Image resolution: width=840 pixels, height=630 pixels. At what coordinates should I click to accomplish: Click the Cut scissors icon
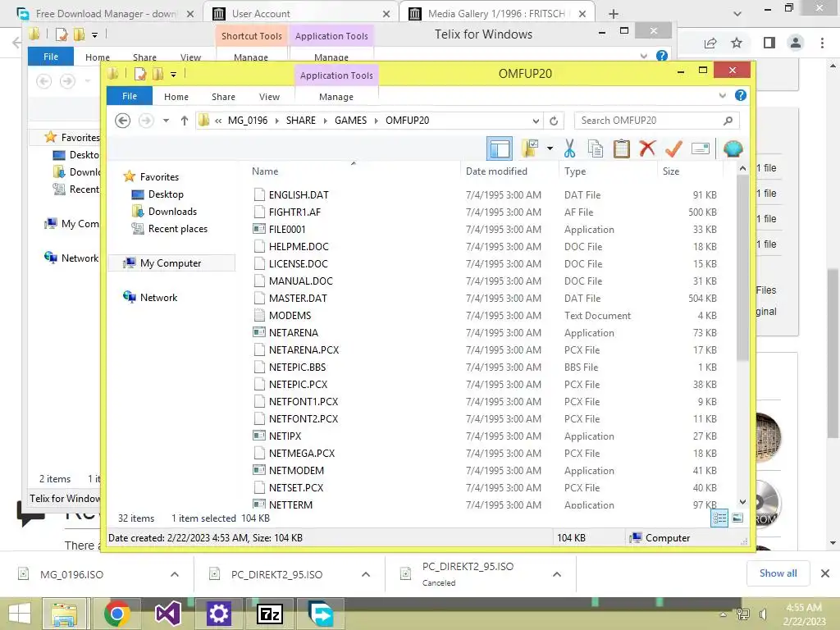(x=569, y=148)
